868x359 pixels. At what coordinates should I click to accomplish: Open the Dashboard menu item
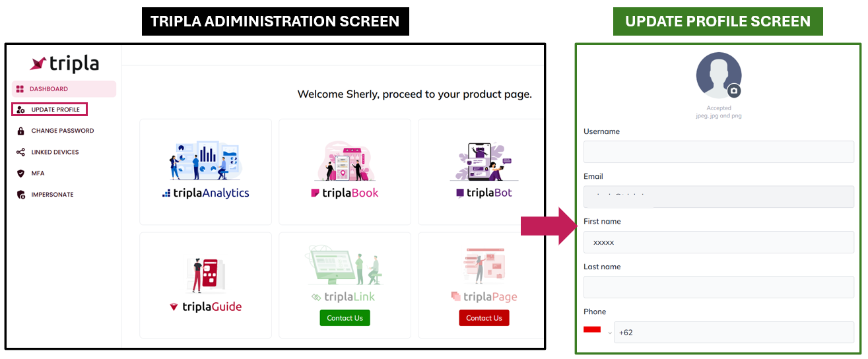click(49, 89)
